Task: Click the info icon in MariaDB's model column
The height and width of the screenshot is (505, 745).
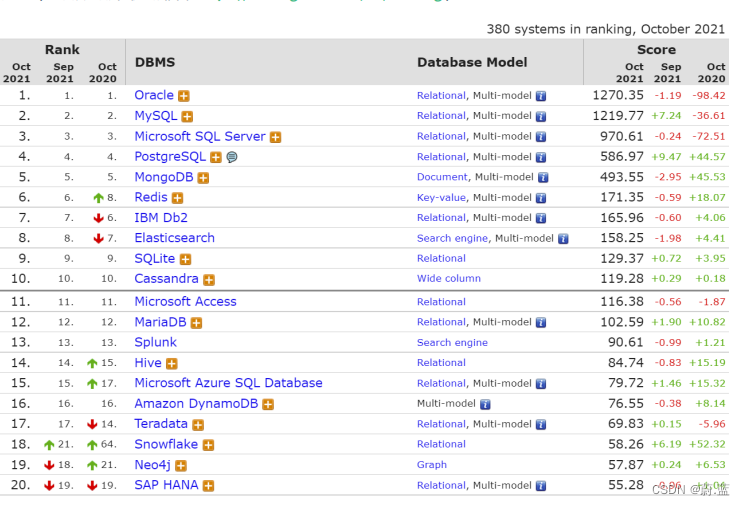Action: click(x=541, y=323)
